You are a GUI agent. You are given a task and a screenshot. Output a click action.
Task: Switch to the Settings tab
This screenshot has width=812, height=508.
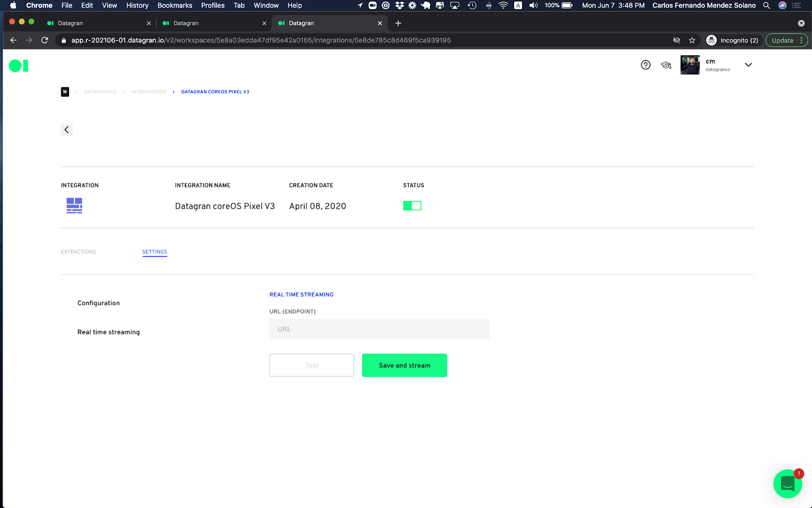coord(155,252)
